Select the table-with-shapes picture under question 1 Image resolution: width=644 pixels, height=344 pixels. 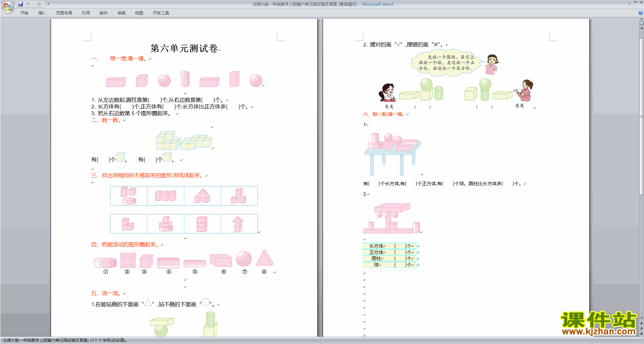tap(392, 154)
